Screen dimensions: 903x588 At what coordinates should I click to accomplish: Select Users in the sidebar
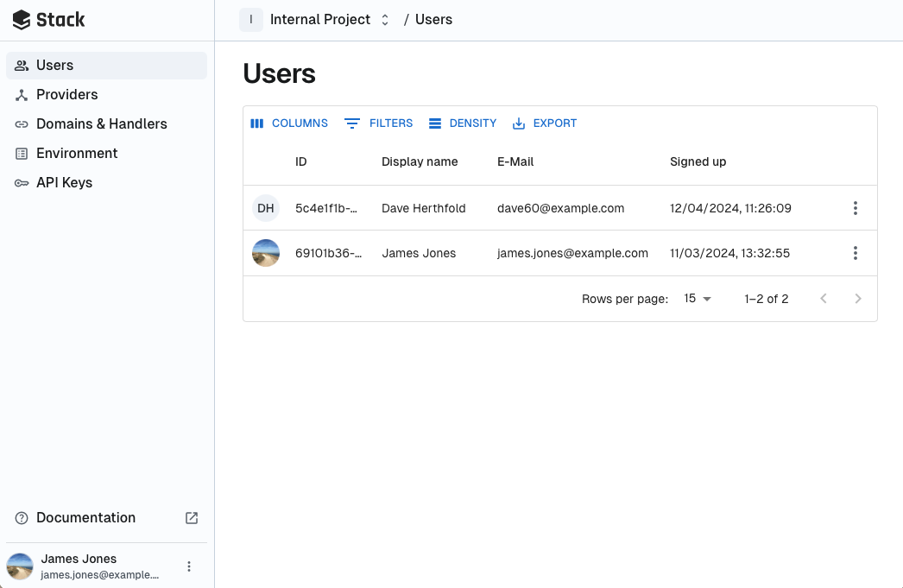(54, 66)
